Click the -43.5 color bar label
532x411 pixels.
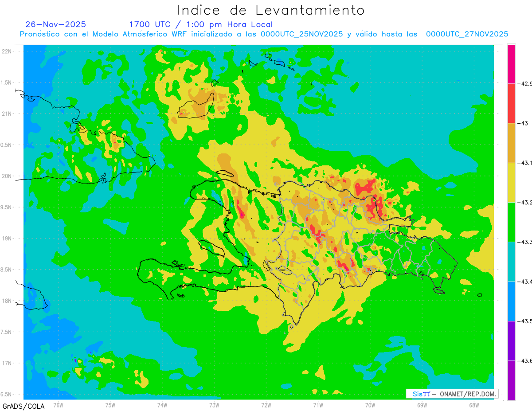pos(525,321)
